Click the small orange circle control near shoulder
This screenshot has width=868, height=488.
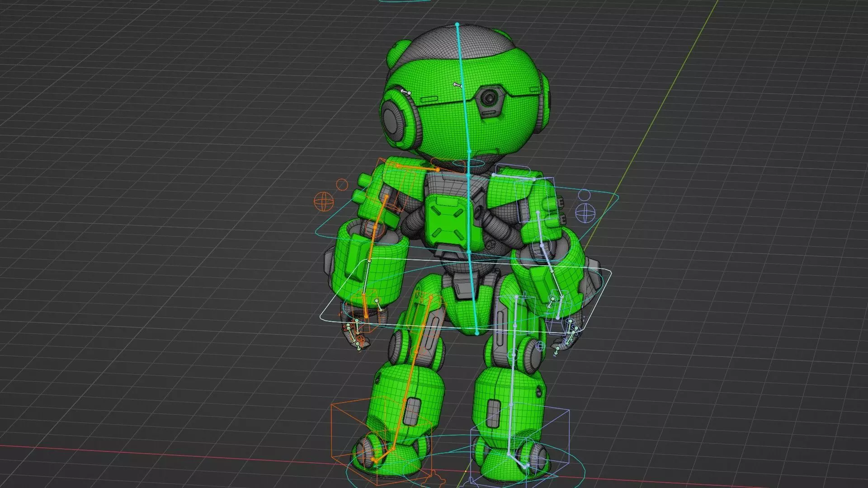[x=342, y=184]
